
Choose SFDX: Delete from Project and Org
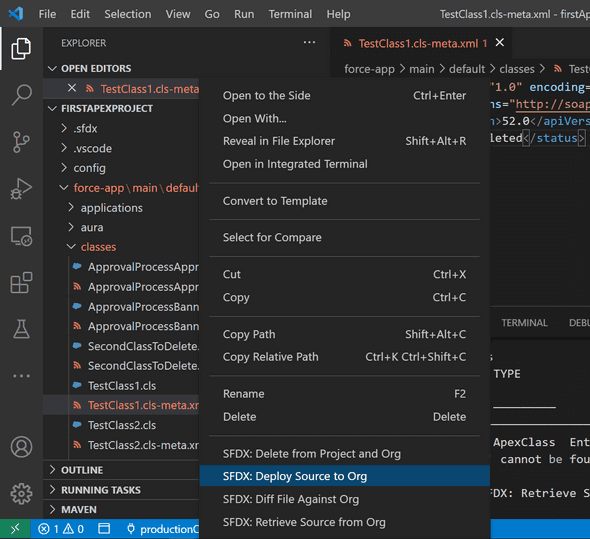(x=344, y=454)
